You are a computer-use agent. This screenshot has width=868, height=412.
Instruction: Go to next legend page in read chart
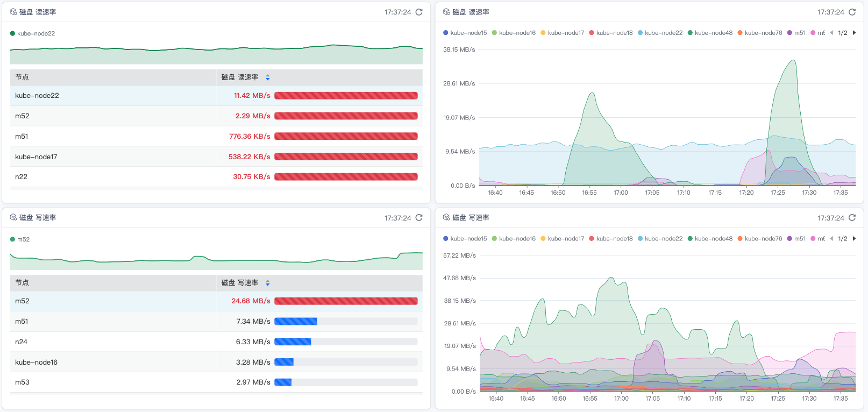854,33
